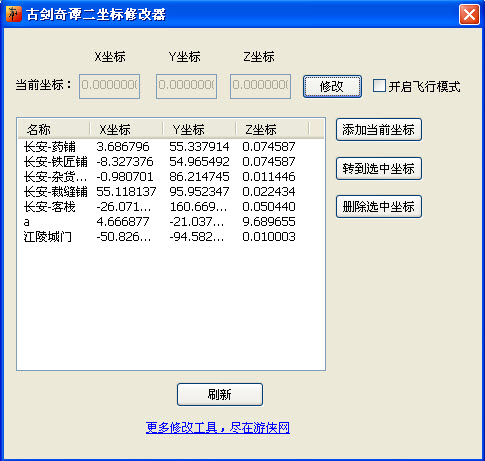Click 转到选中坐标 button
Image resolution: width=485 pixels, height=461 pixels.
pyautogui.click(x=379, y=168)
